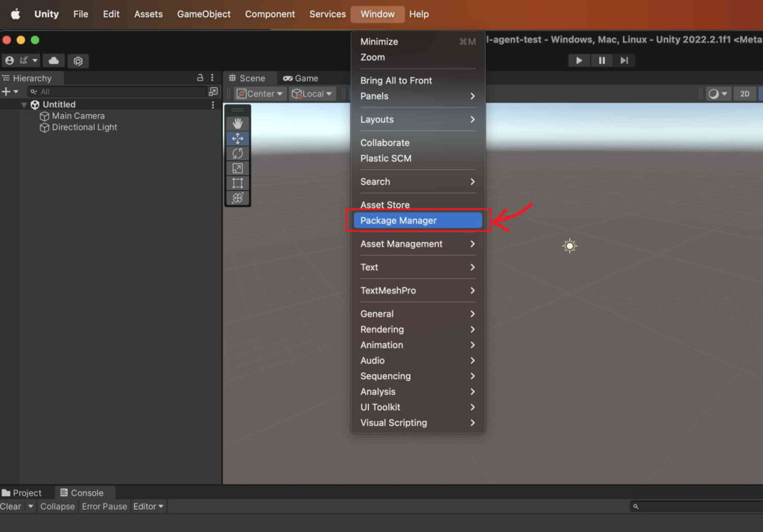Select Bring All to Front

point(418,80)
